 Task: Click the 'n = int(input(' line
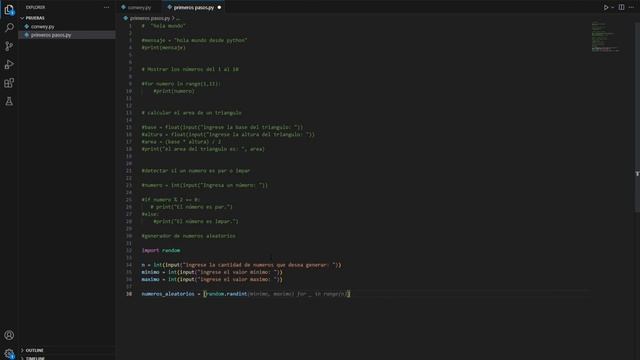(241, 265)
